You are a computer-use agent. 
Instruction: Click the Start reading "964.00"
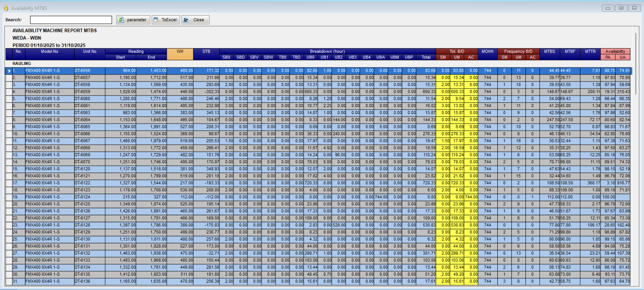pos(121,71)
